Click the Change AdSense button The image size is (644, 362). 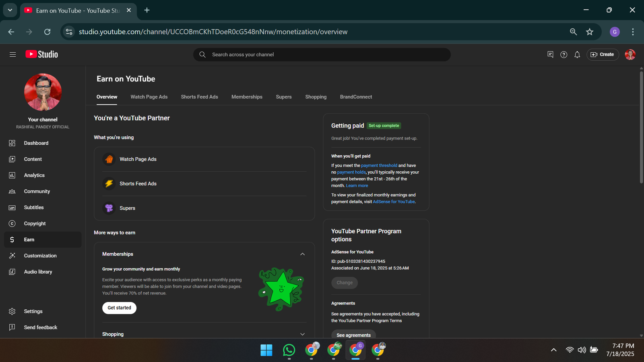coord(345,283)
